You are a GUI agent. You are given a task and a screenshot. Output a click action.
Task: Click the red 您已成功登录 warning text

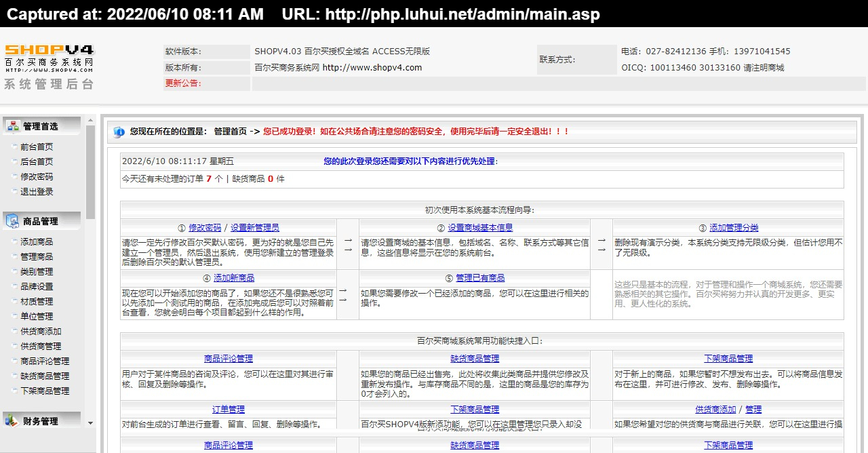(x=416, y=132)
